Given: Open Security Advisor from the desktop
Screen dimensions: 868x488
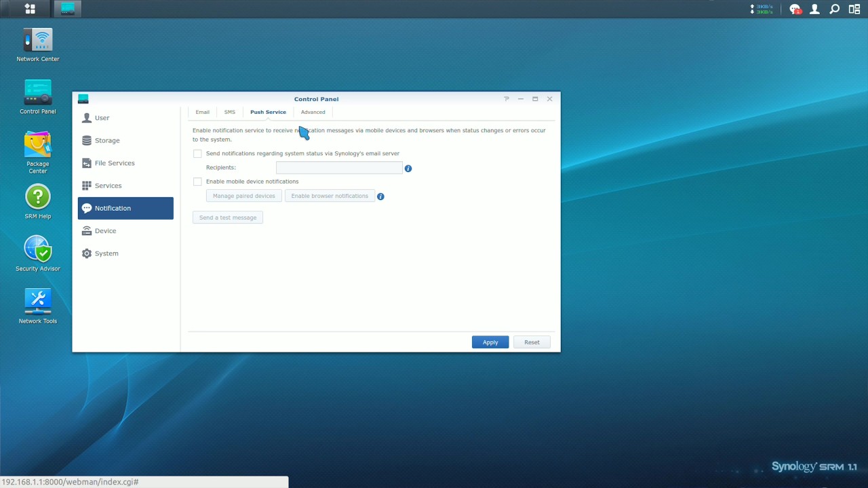Looking at the screenshot, I should (38, 249).
